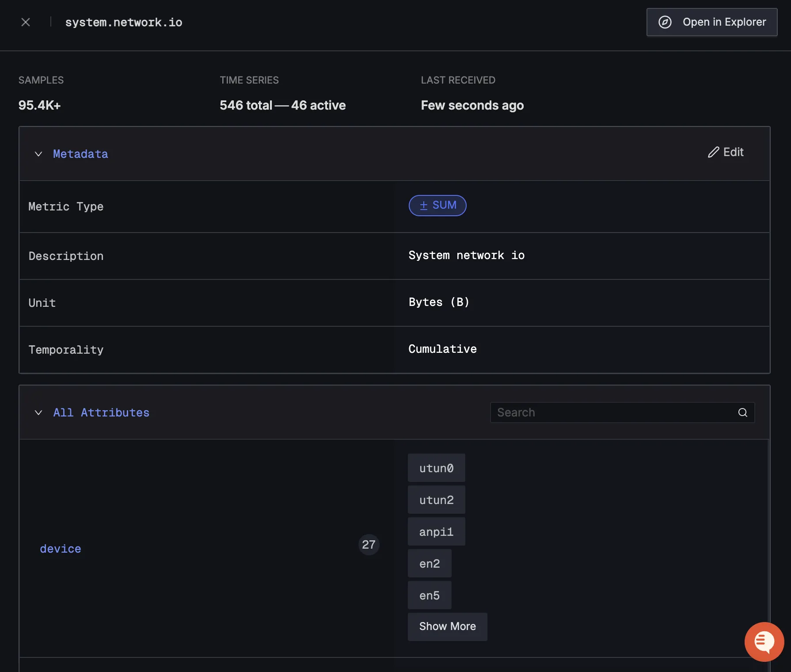Close the system.network.io panel
Viewport: 791px width, 672px height.
(x=25, y=22)
